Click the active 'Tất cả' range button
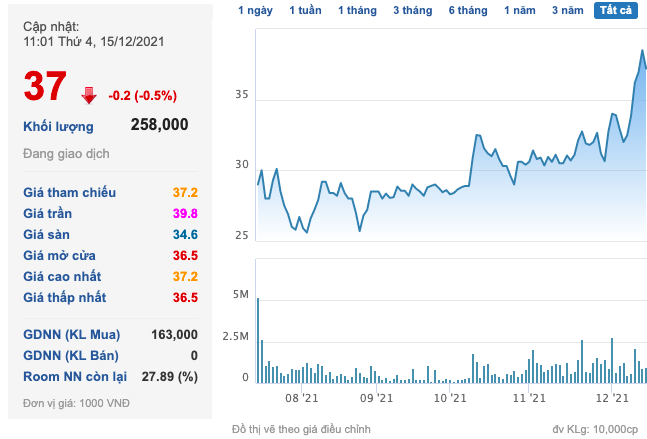 tap(619, 10)
